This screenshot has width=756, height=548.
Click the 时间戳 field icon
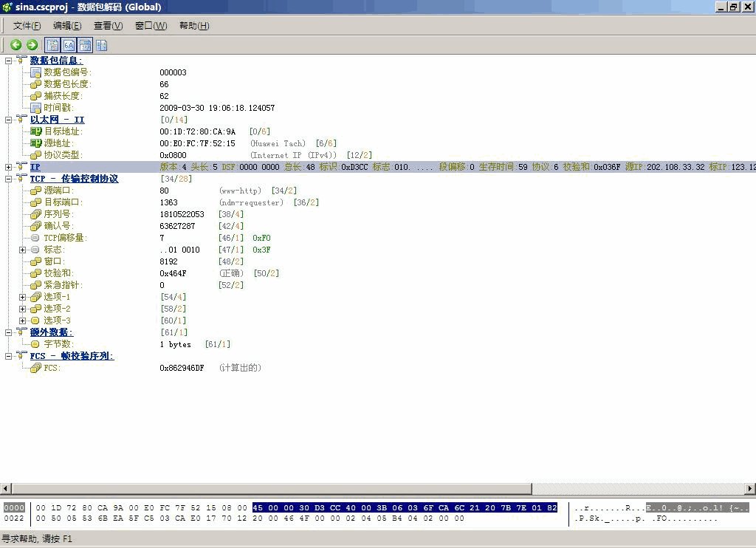pos(35,108)
